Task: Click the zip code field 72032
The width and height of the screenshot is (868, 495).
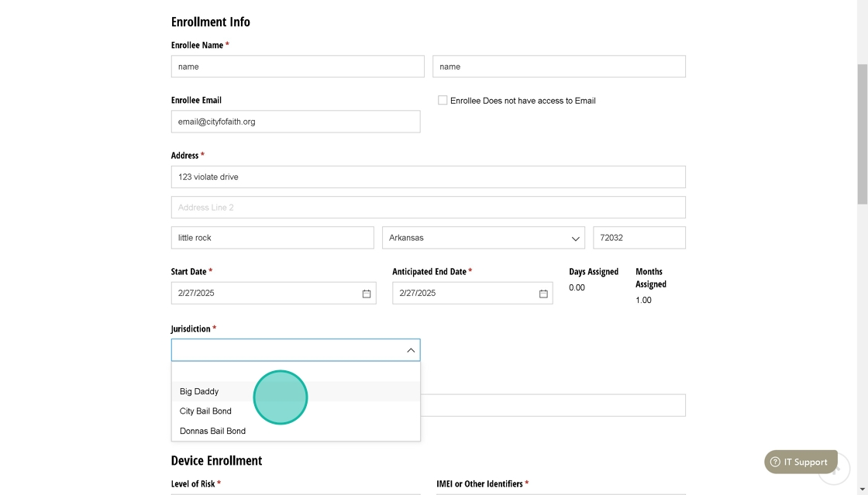Action: coord(639,238)
